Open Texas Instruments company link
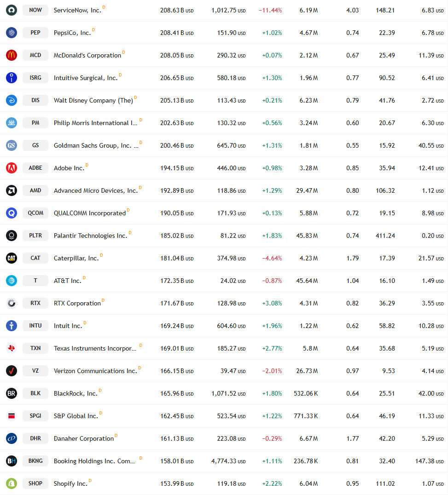The height and width of the screenshot is (495, 448). (95, 349)
